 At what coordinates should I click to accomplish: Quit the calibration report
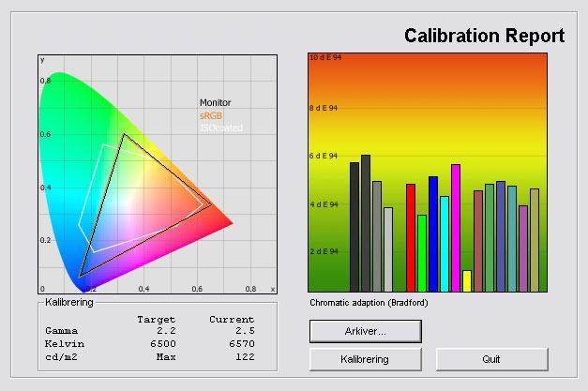(x=492, y=359)
